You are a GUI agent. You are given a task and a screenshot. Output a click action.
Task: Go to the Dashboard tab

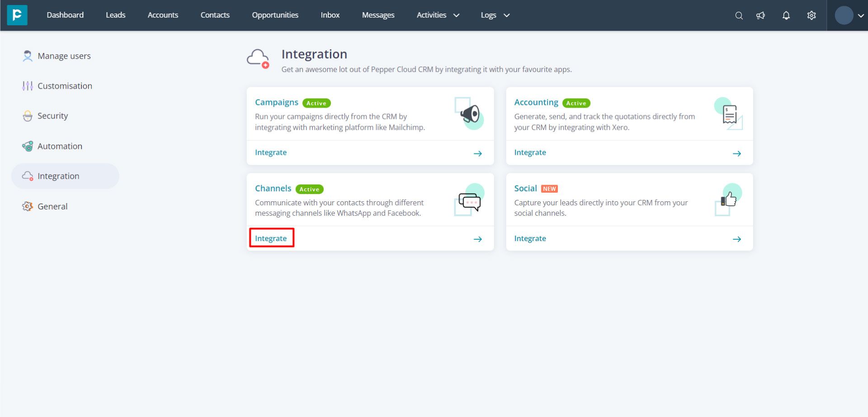[x=65, y=15]
